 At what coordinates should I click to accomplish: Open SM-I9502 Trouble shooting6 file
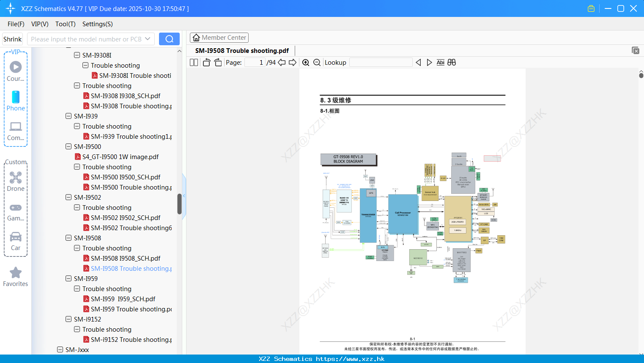point(127,228)
